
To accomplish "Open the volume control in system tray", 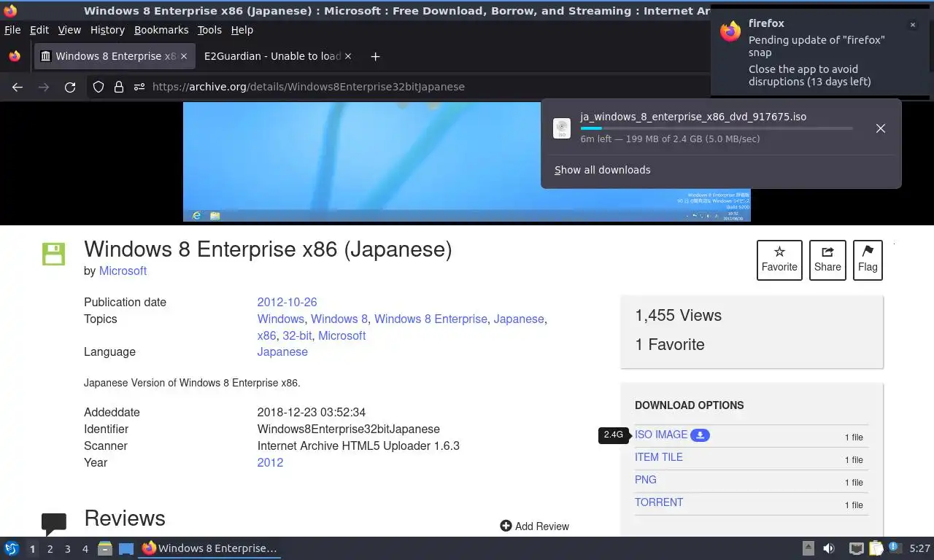I will pos(829,548).
